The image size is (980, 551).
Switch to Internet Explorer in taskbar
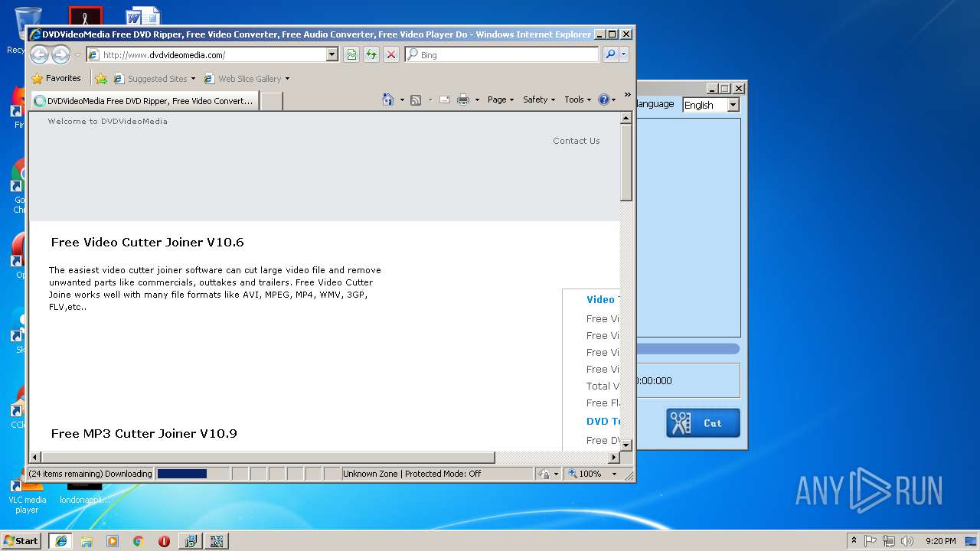tap(60, 540)
